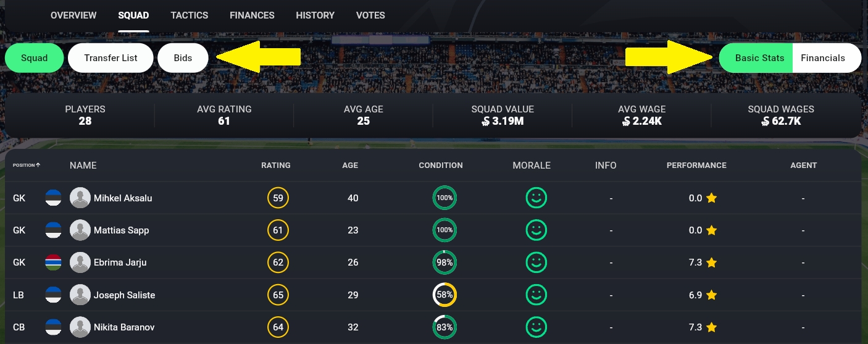Click Ebrima Jarju's rating badge 62
This screenshot has width=868, height=344.
(x=278, y=262)
